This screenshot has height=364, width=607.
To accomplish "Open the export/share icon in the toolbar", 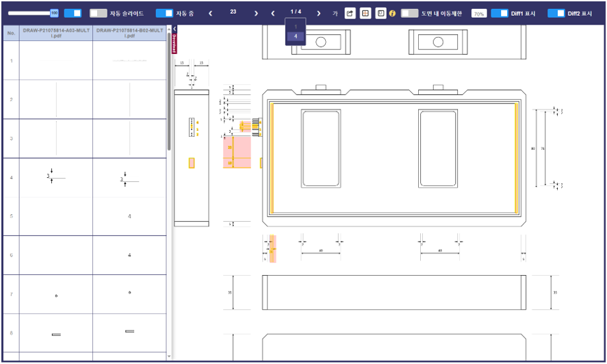I will (x=350, y=13).
